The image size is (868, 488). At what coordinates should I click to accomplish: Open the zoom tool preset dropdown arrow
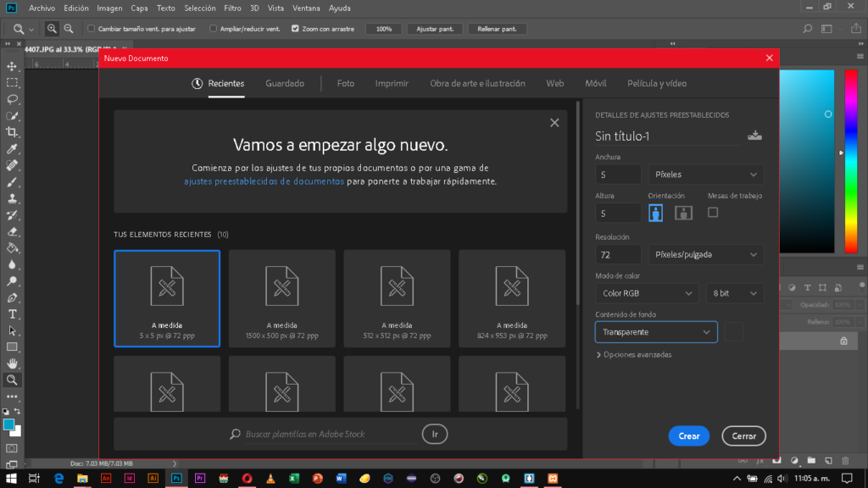[x=31, y=30]
